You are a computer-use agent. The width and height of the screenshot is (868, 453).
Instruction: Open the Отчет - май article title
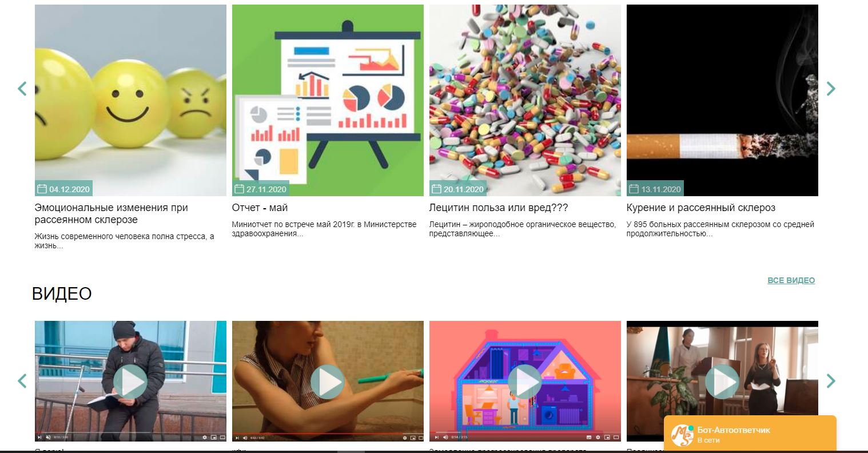pos(260,208)
